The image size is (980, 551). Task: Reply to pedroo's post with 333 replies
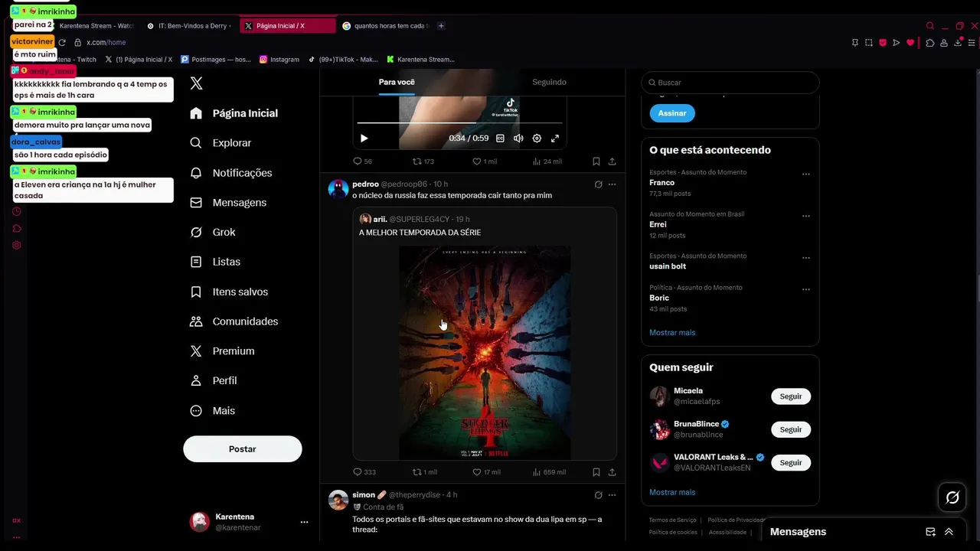tap(364, 472)
